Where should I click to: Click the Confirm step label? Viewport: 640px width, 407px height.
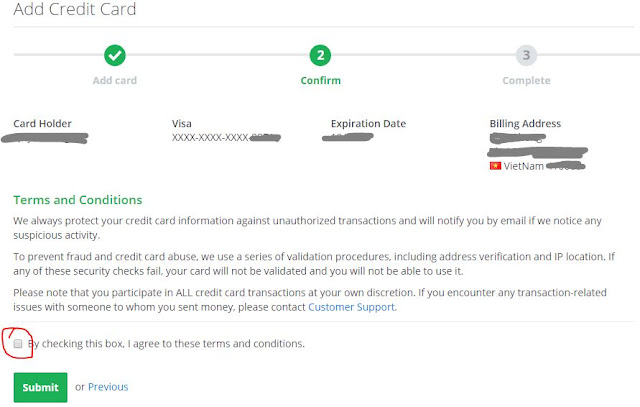coord(320,80)
